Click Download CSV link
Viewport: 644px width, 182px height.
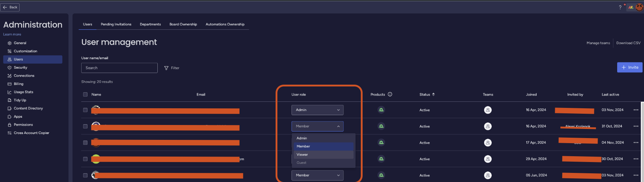tap(628, 43)
